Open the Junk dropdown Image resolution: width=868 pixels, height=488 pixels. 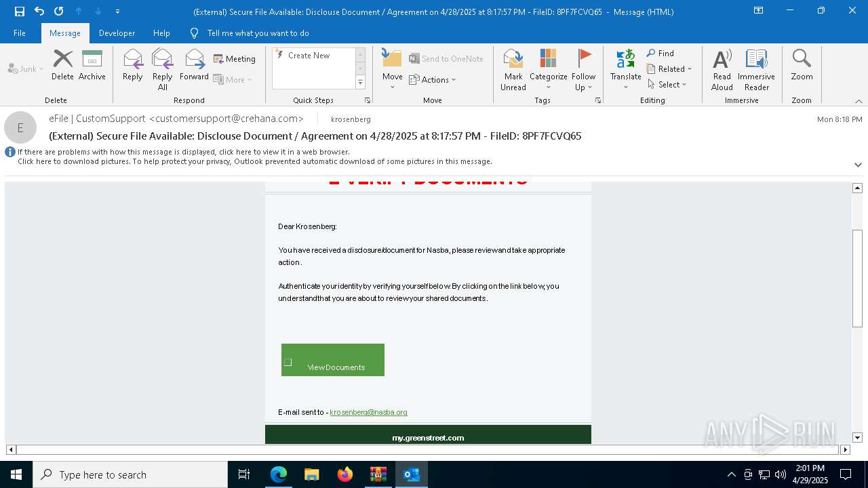point(26,68)
